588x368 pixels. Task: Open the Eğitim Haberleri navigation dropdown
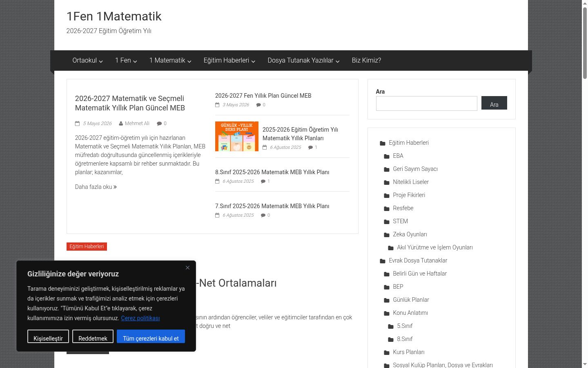coord(229,61)
